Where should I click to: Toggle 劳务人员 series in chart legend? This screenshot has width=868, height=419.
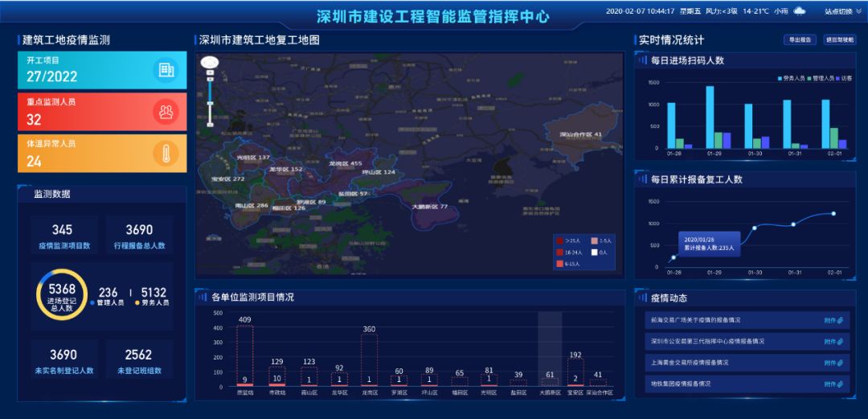click(791, 78)
